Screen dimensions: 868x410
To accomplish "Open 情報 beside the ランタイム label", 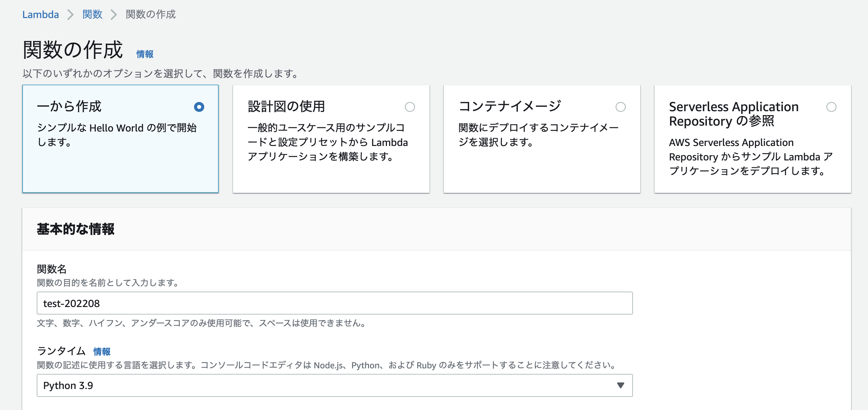I will click(x=102, y=351).
